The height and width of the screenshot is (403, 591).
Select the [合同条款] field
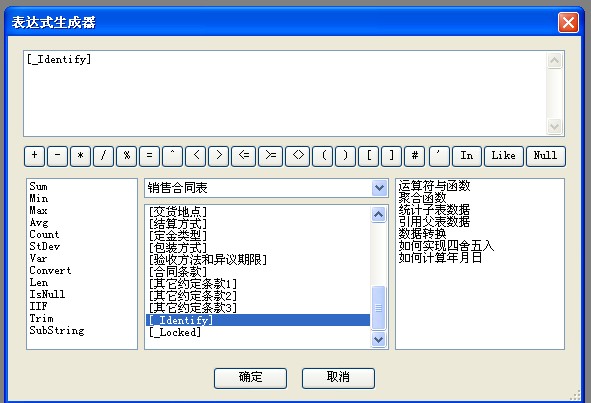pyautogui.click(x=178, y=271)
